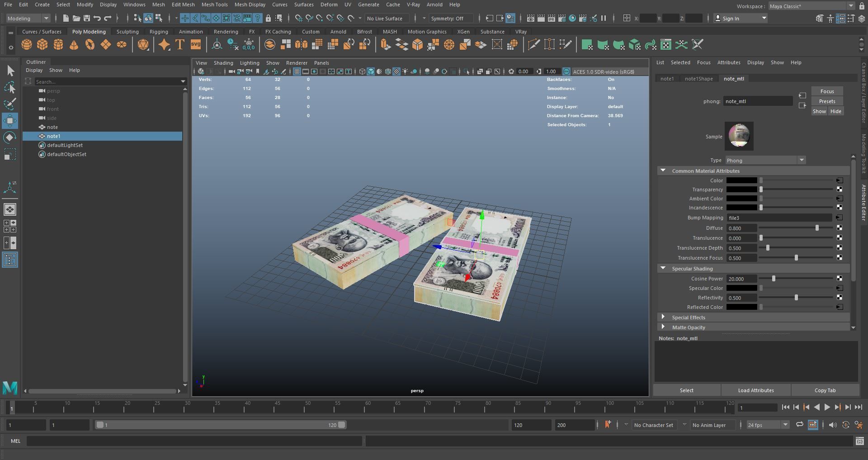868x460 pixels.
Task: Switch to the note1Shape attribute tab
Action: 698,79
